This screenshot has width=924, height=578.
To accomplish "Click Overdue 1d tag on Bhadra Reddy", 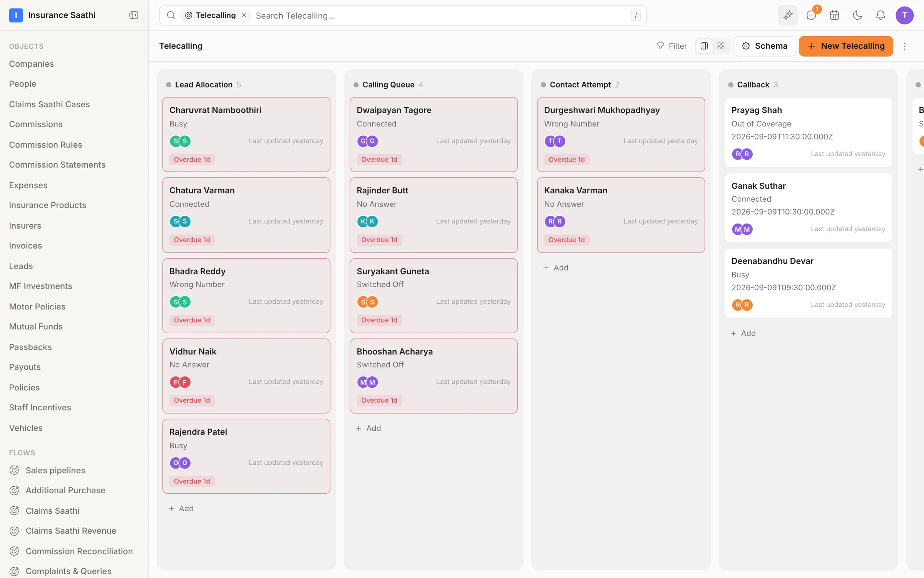I will point(192,320).
